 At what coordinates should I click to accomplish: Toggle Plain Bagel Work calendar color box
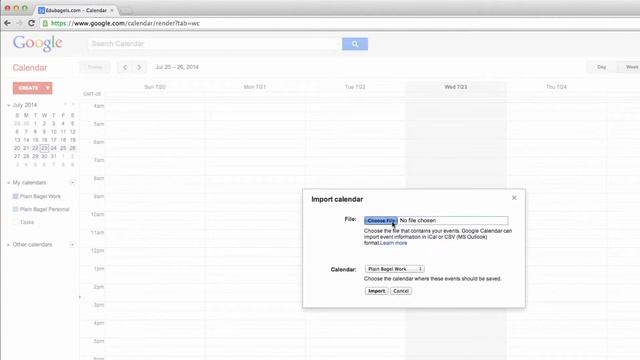tap(16, 196)
